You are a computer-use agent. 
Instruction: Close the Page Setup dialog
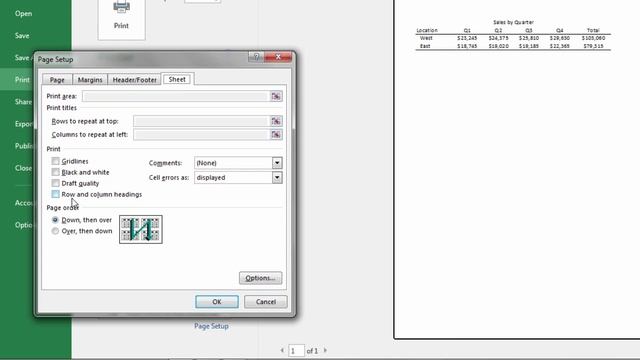[278, 57]
